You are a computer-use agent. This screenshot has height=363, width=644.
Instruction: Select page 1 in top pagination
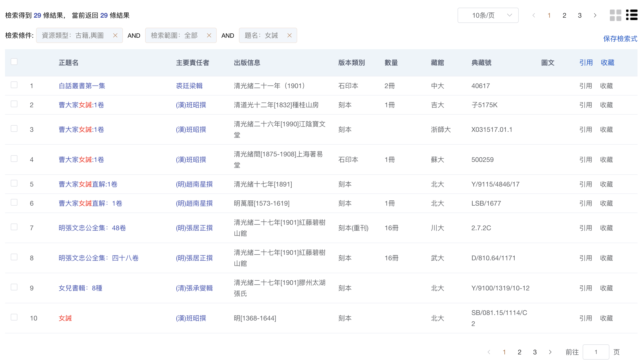549,16
